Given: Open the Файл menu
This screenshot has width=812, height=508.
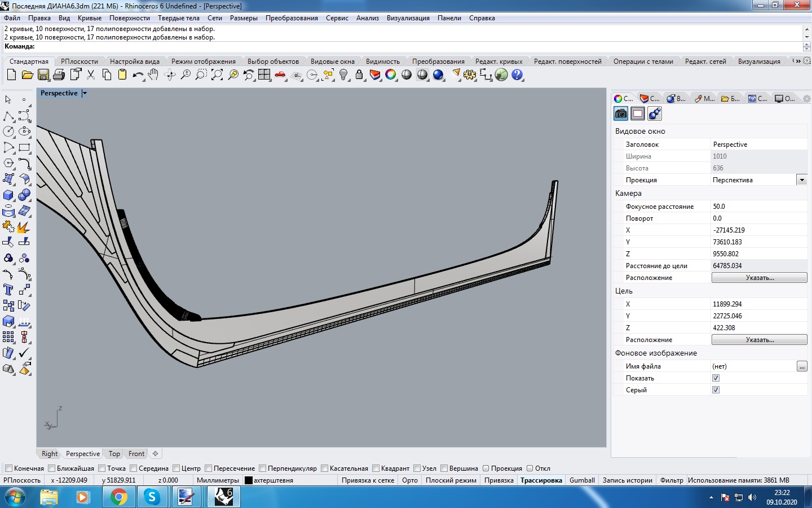Looking at the screenshot, I should click(12, 18).
